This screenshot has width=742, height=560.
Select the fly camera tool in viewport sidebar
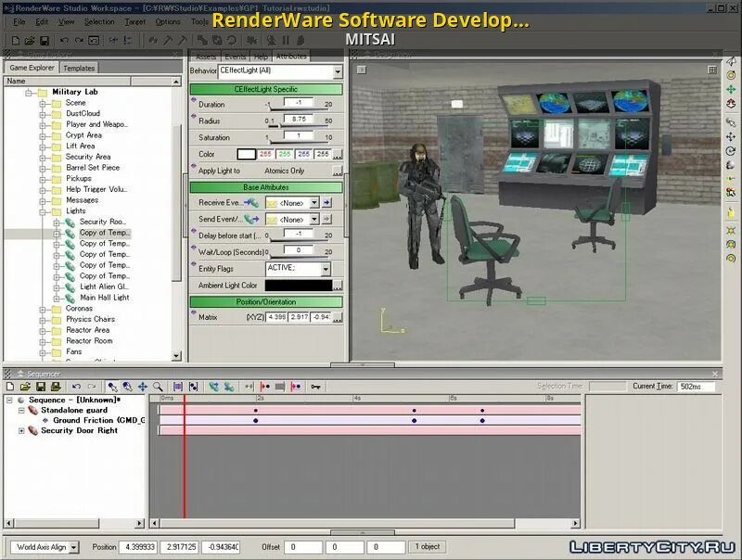pos(731,61)
